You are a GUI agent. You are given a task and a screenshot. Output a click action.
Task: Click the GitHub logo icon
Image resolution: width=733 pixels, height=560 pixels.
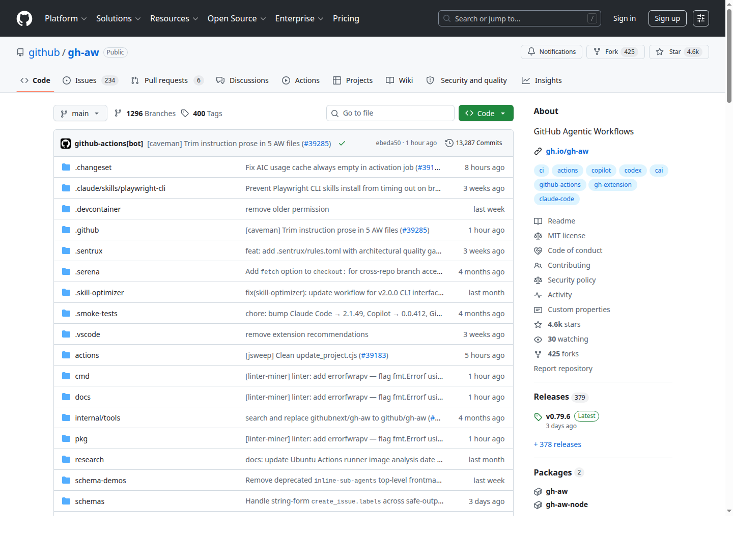point(24,18)
